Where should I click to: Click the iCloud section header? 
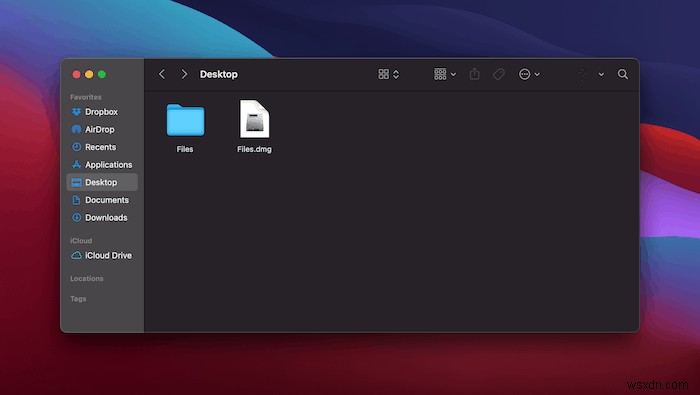pos(81,241)
